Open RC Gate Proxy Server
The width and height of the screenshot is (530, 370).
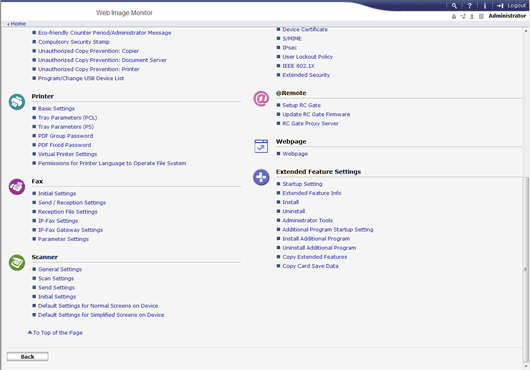click(310, 124)
